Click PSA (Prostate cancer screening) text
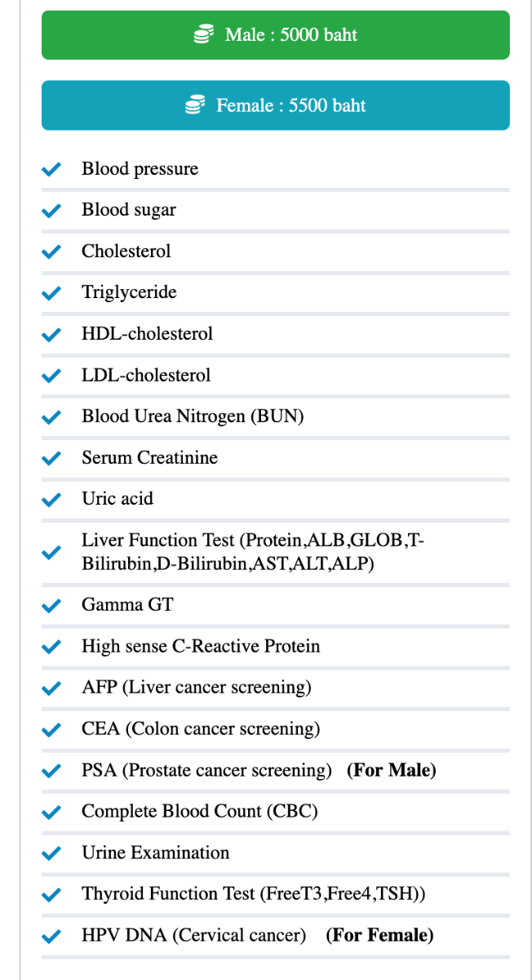This screenshot has width=532, height=980. pos(206,770)
